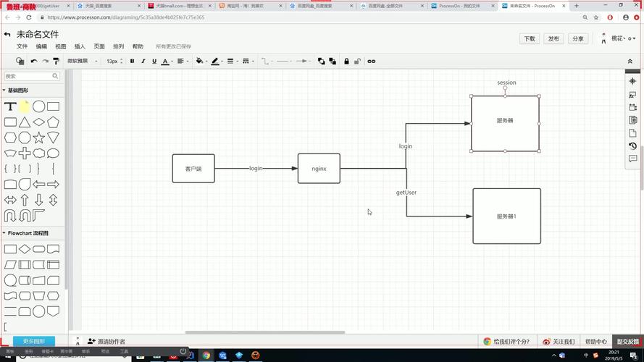Open comments bubble icon in right panel
This screenshot has width=644, height=362.
pos(632,159)
